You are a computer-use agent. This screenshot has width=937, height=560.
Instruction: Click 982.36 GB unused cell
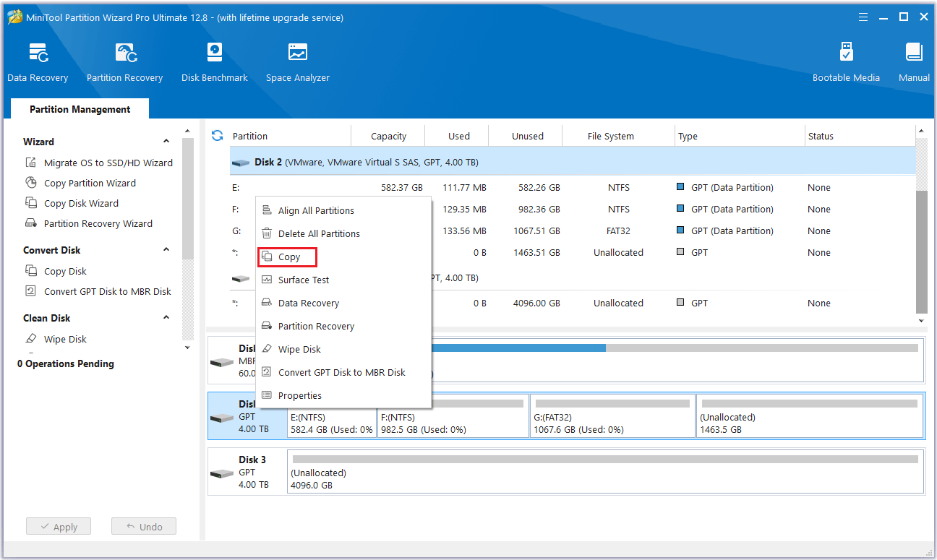tap(539, 209)
